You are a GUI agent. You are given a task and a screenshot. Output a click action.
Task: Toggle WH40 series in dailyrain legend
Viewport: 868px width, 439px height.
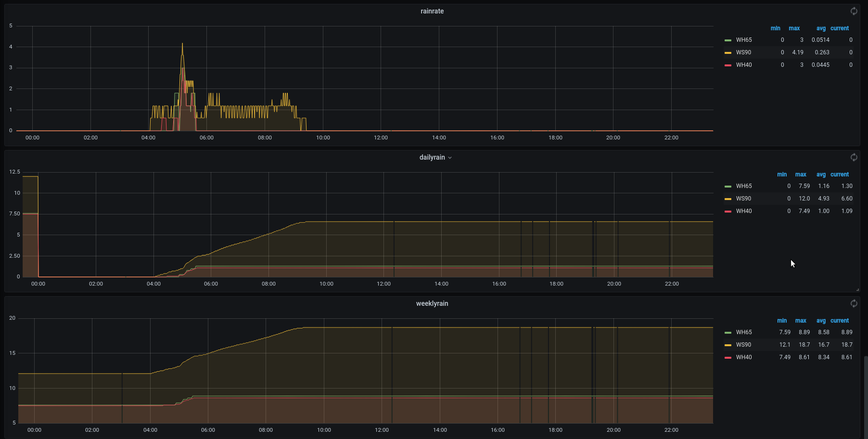743,211
